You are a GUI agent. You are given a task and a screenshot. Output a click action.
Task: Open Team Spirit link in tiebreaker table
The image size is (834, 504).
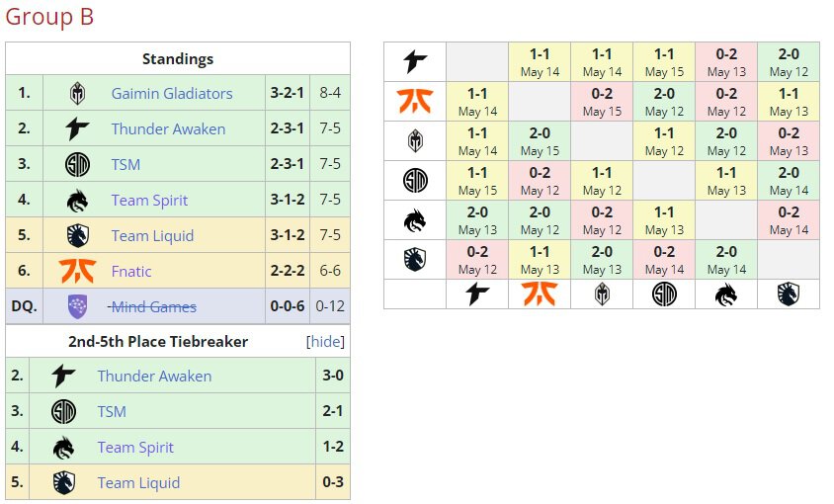pyautogui.click(x=135, y=447)
